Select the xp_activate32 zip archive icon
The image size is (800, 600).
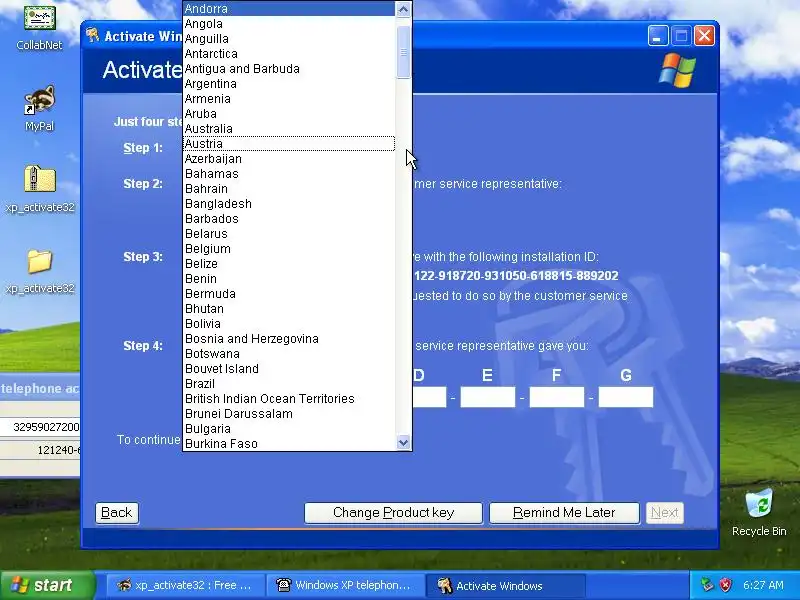[40, 188]
